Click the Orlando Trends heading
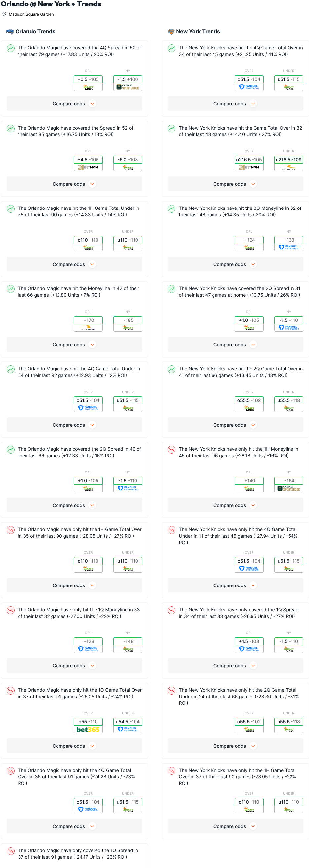The image size is (310, 868). tap(35, 32)
